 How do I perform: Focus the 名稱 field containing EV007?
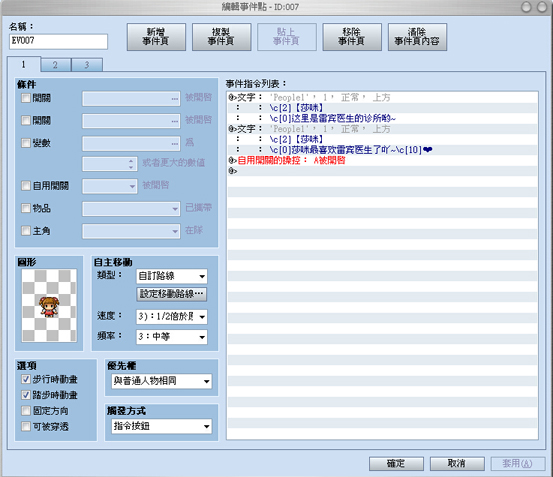[x=59, y=41]
